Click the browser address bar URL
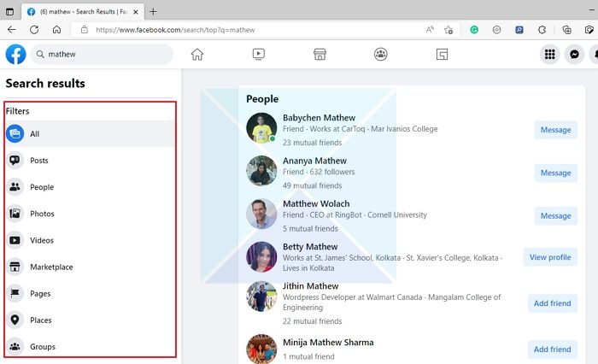The image size is (598, 364). pyautogui.click(x=175, y=30)
